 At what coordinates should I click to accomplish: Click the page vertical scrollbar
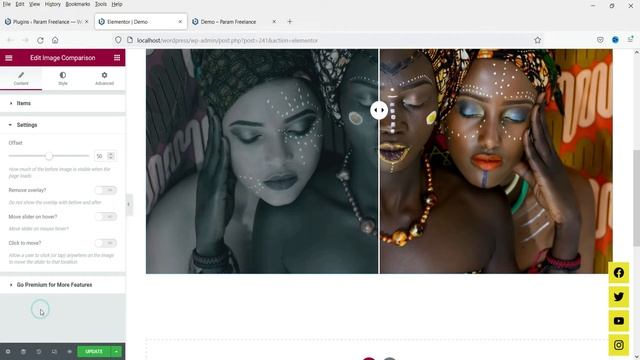pos(636,198)
